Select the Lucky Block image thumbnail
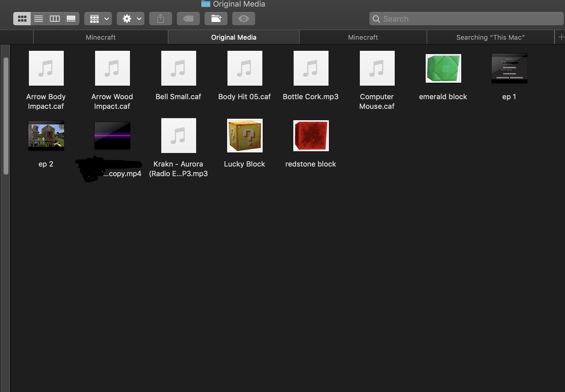Screen dimensions: 565x392 click(245, 136)
